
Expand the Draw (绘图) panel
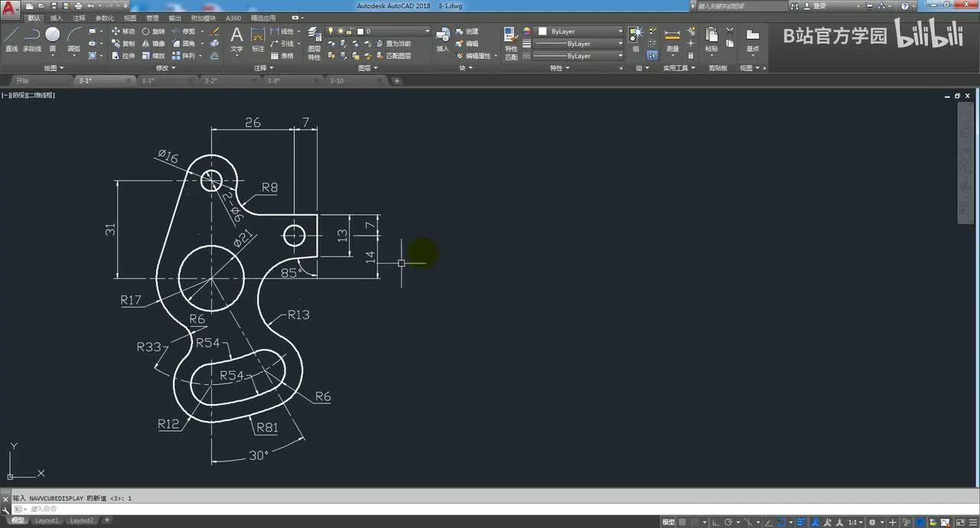coord(54,68)
